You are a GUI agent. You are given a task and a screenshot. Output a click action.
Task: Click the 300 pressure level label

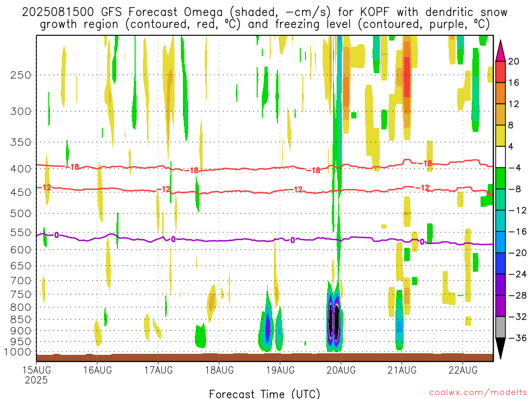(21, 111)
